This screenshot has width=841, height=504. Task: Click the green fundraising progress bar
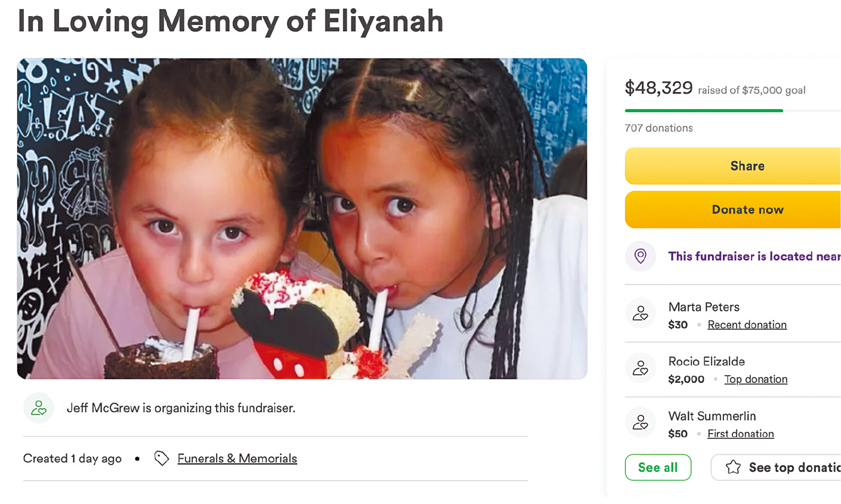(x=704, y=110)
